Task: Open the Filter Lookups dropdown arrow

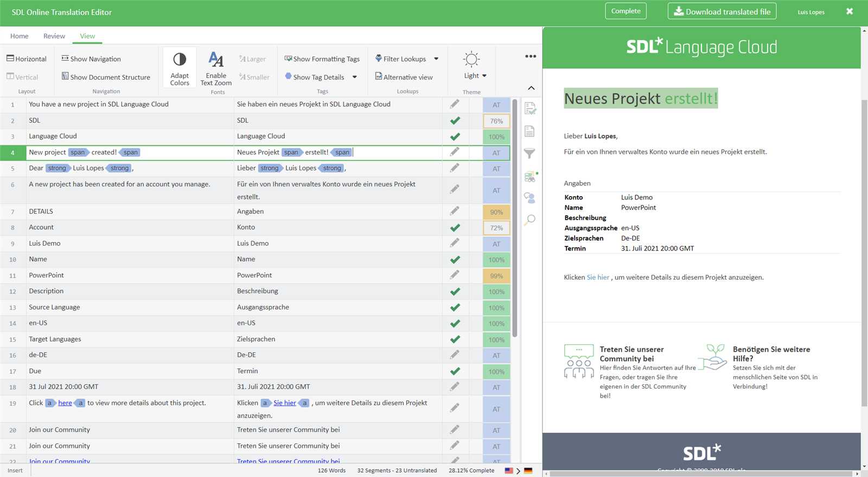Action: (436, 59)
